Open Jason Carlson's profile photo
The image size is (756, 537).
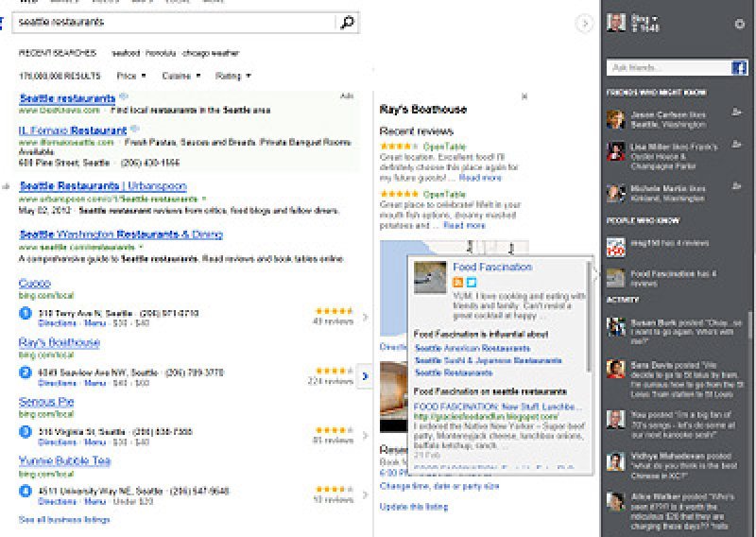[x=616, y=119]
